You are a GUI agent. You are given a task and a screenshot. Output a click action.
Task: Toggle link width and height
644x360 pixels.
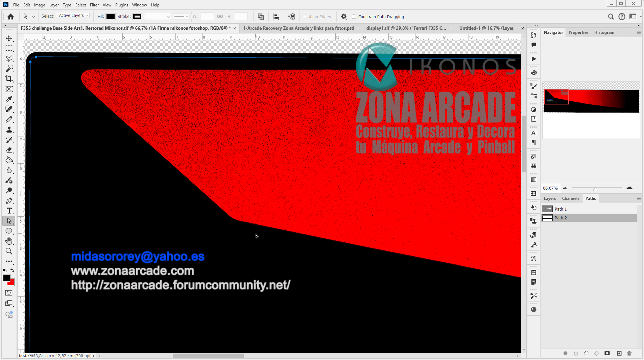[220, 16]
